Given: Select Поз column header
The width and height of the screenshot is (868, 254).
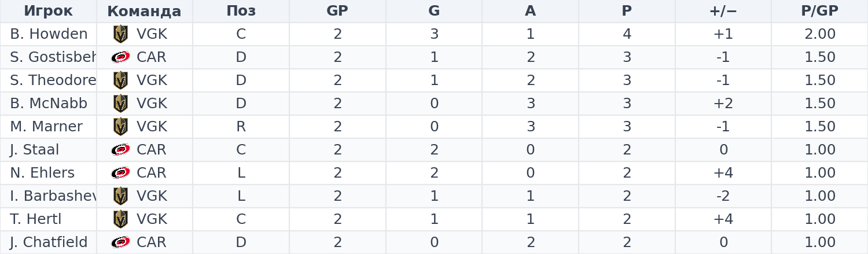Looking at the screenshot, I should [x=241, y=11].
